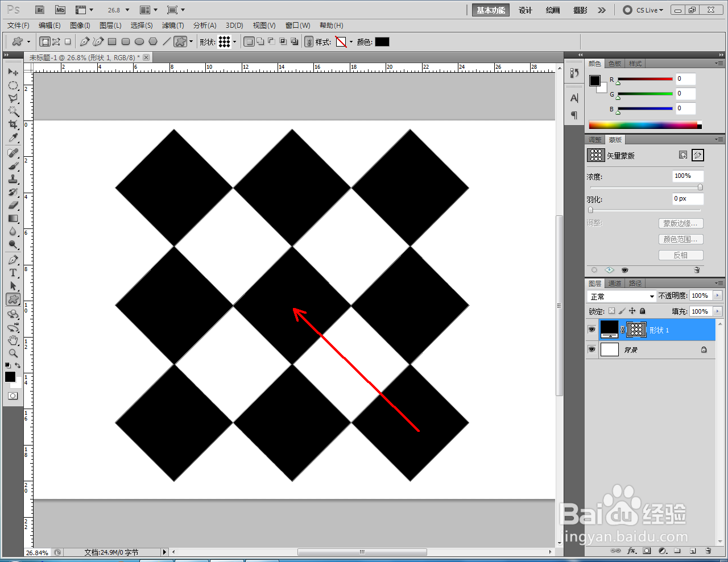Select the History Brush tool
The height and width of the screenshot is (562, 728).
tap(13, 192)
